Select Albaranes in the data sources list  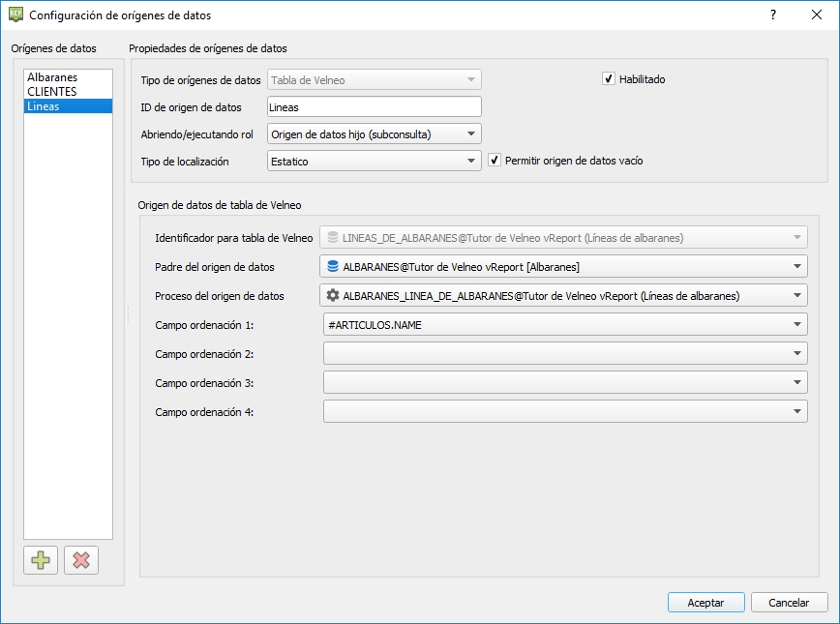click(x=52, y=77)
